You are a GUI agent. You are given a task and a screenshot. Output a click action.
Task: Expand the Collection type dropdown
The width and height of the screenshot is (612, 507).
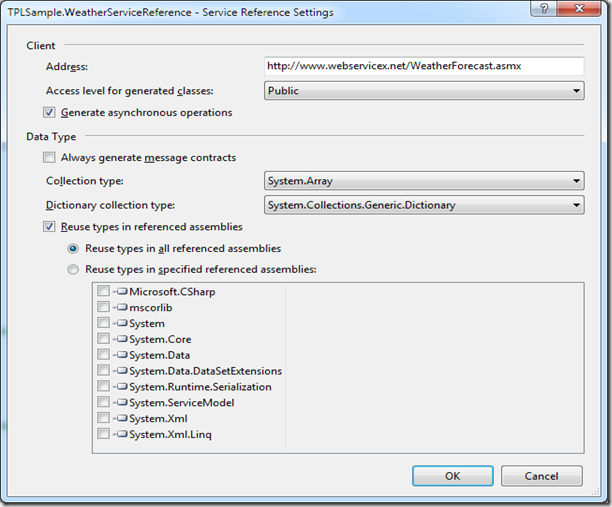[x=424, y=181]
